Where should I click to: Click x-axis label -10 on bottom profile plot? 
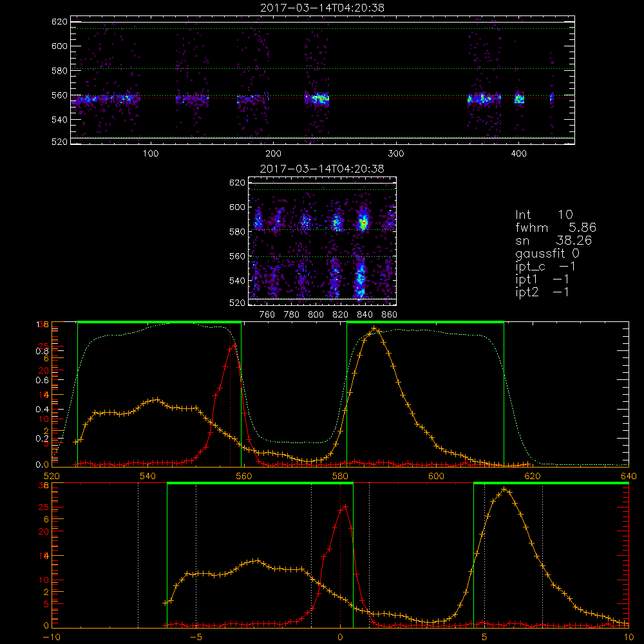[x=52, y=638]
